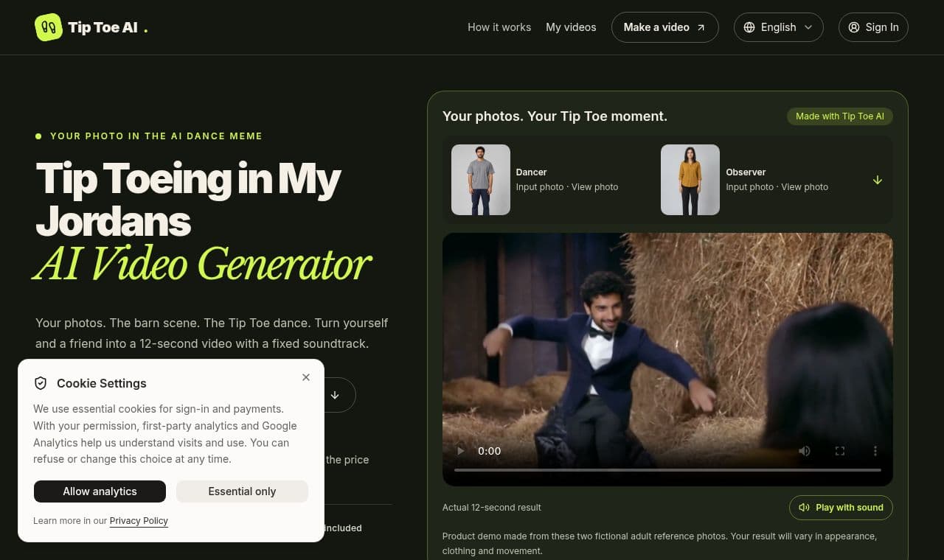This screenshot has width=944, height=560.
Task: Enter fullscreen for the demo video
Action: click(x=840, y=451)
